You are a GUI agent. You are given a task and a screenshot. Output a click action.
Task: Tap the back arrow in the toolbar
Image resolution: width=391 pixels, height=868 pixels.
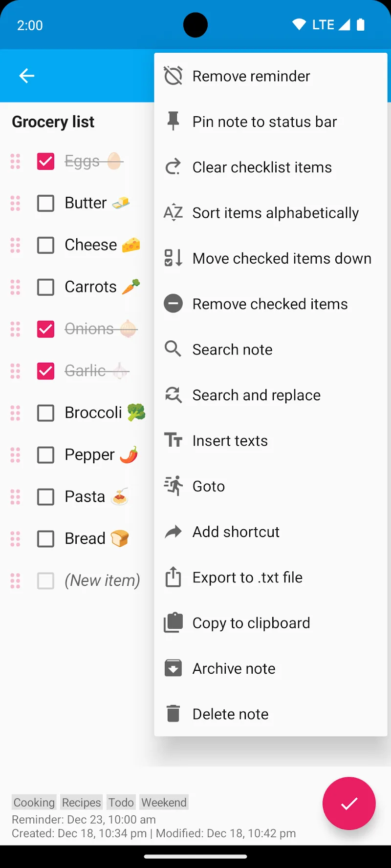click(x=26, y=76)
